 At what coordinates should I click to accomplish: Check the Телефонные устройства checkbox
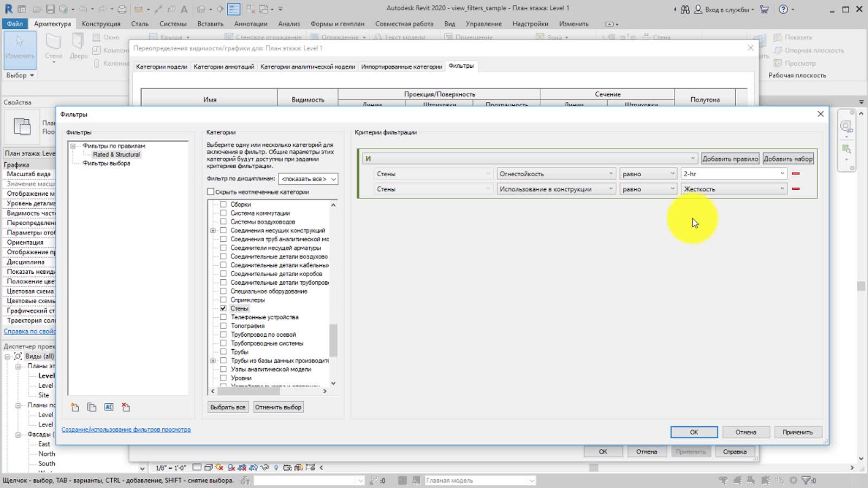(223, 317)
